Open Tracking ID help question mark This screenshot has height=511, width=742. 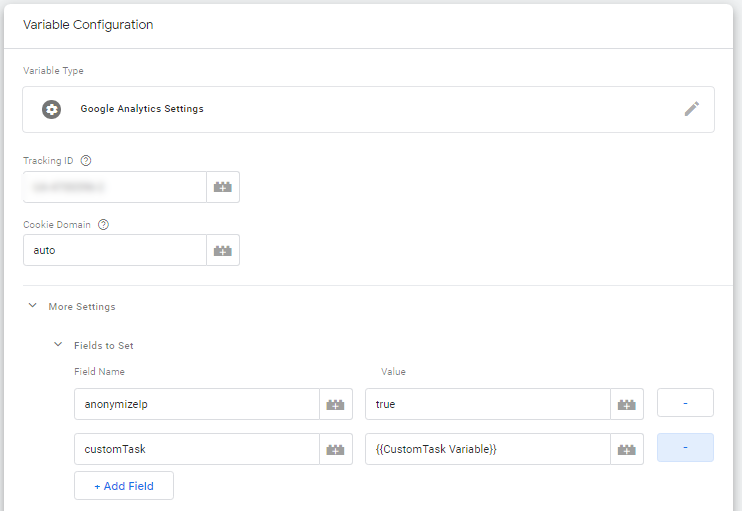(x=86, y=161)
